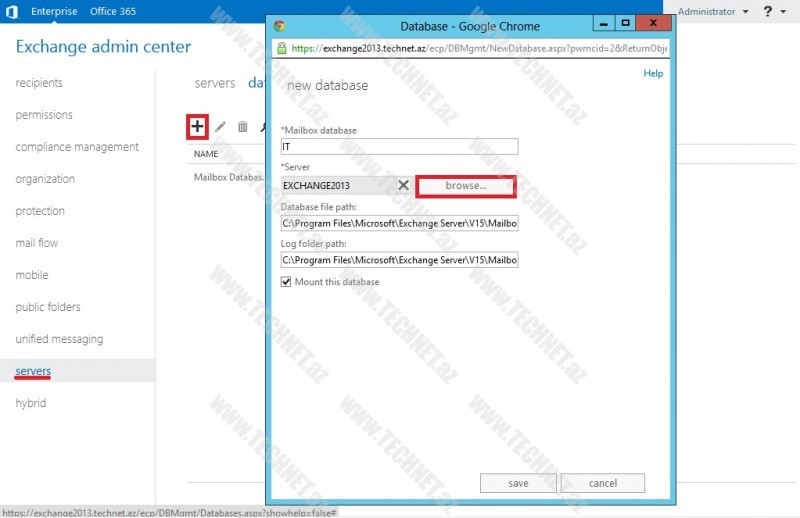
Task: Expand the question mark help menu
Action: click(x=773, y=12)
